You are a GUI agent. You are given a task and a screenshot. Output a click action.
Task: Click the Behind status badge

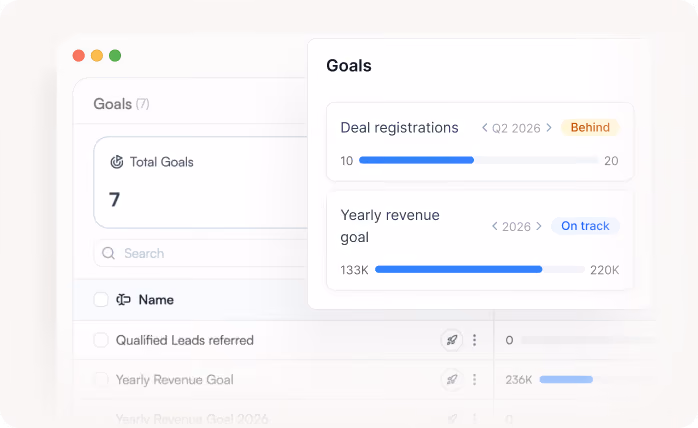pos(590,128)
